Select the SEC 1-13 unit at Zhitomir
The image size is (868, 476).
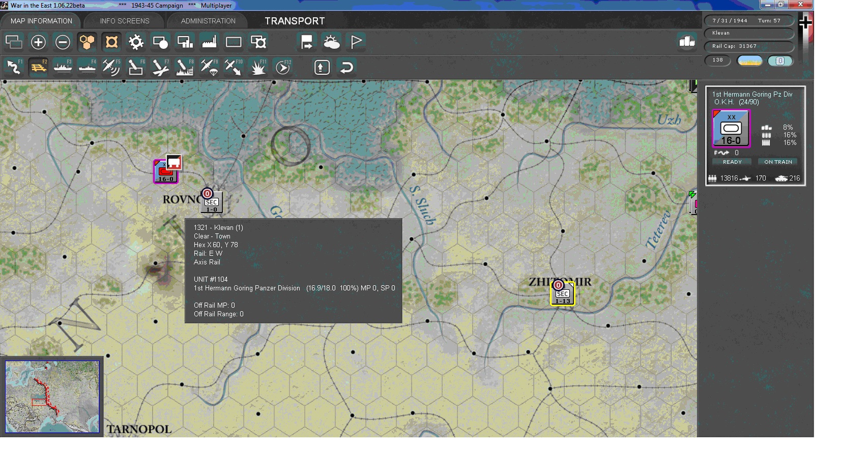click(x=562, y=293)
